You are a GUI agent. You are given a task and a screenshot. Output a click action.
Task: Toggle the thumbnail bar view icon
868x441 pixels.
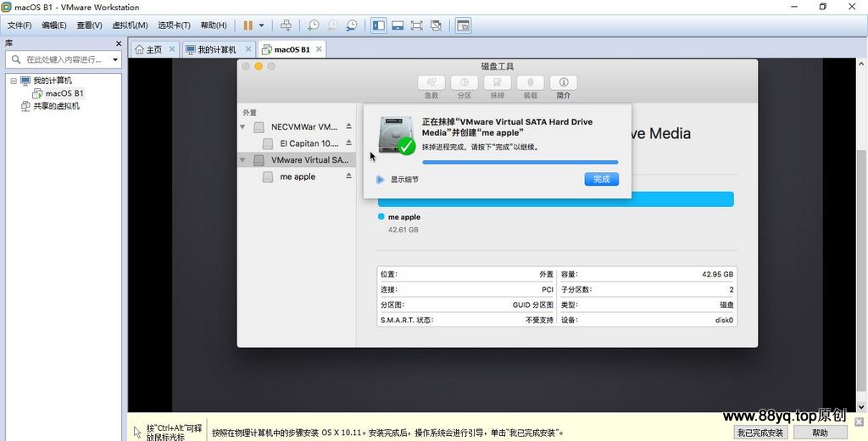[398, 25]
